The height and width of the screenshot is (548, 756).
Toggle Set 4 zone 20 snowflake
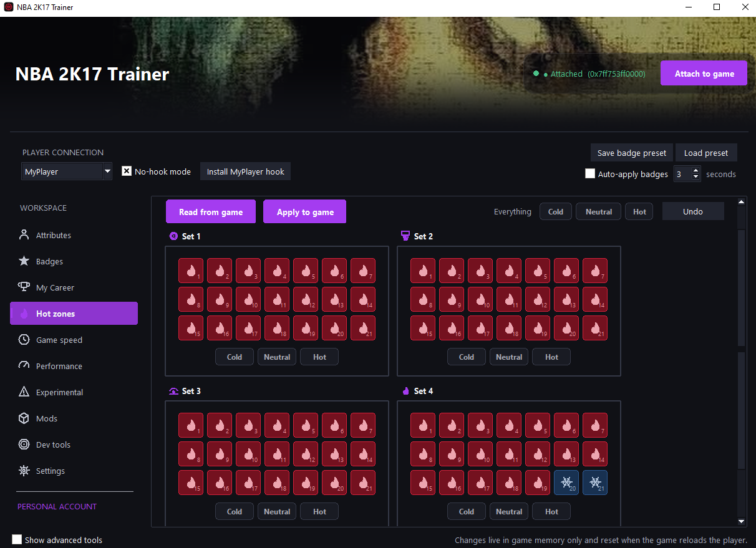566,483
